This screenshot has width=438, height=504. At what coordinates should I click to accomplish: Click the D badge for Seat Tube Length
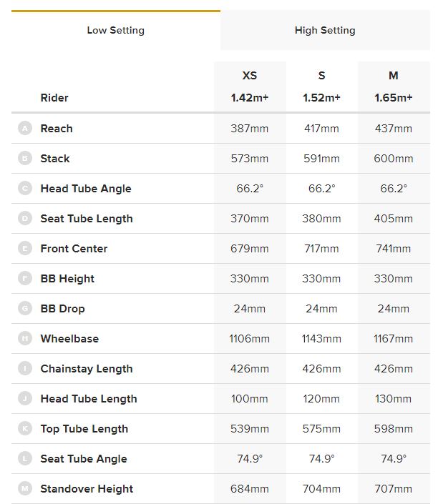point(25,219)
